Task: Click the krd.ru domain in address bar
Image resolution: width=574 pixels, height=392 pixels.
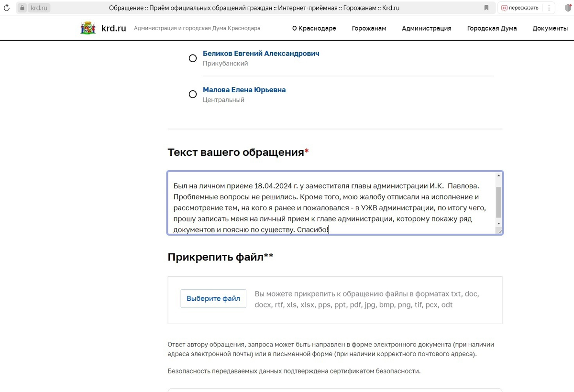Action: coord(40,8)
